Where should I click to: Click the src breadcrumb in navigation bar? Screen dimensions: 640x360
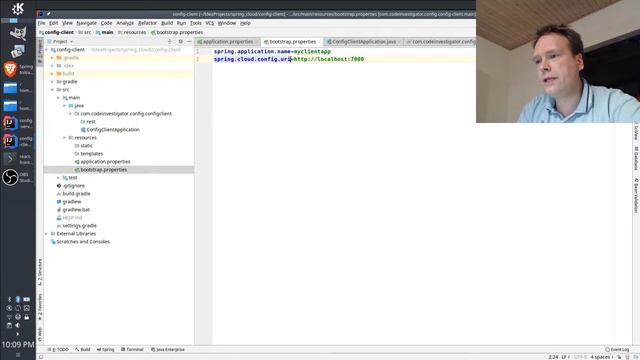[85, 32]
